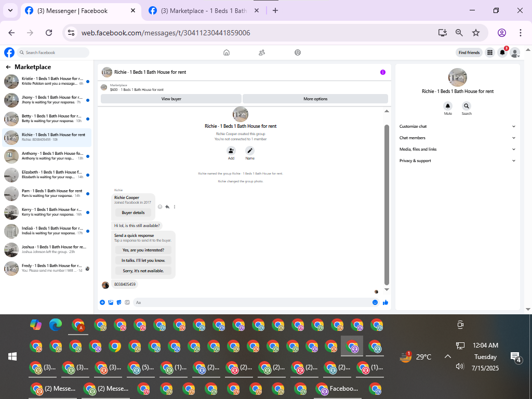Open Anthony conversation in the list
The image size is (532, 399).
47,156
